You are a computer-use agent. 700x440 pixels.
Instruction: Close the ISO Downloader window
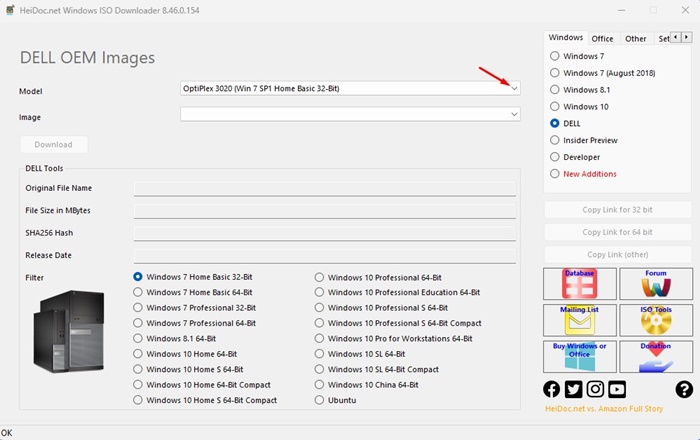click(685, 10)
